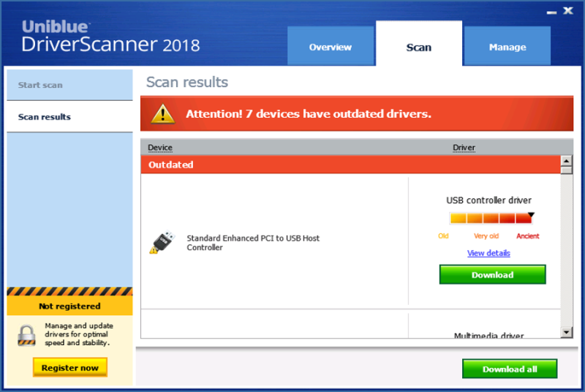Click the Old age label
Screen dimensions: 585x392
tap(443, 235)
